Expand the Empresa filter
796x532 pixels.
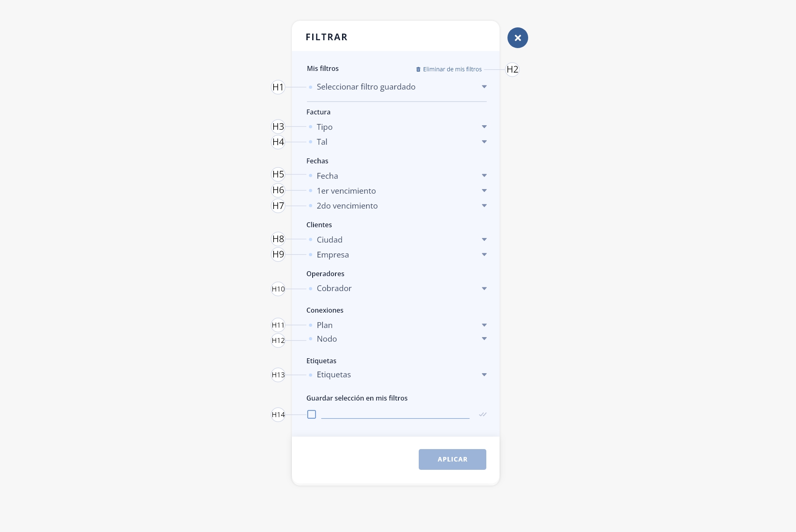[397, 255]
